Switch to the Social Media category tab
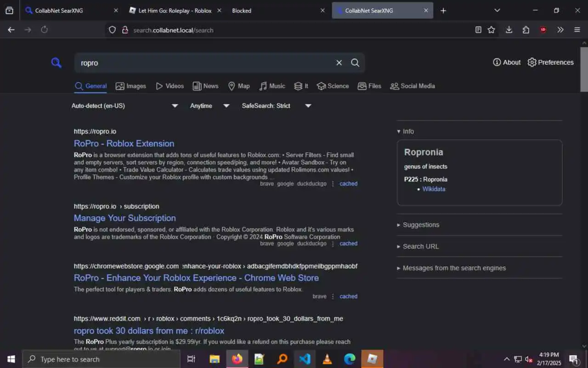This screenshot has width=588, height=368. 413,86
